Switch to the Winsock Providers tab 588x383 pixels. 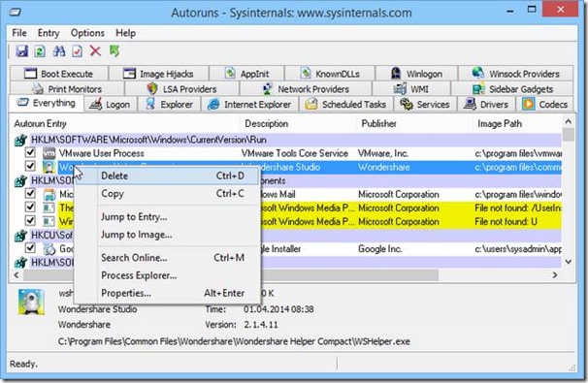click(516, 74)
